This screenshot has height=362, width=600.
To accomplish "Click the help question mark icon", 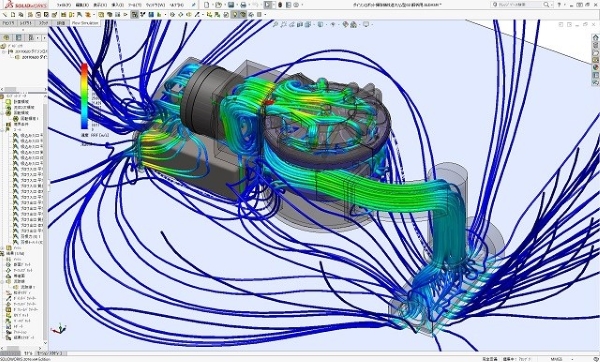I will pyautogui.click(x=559, y=5).
